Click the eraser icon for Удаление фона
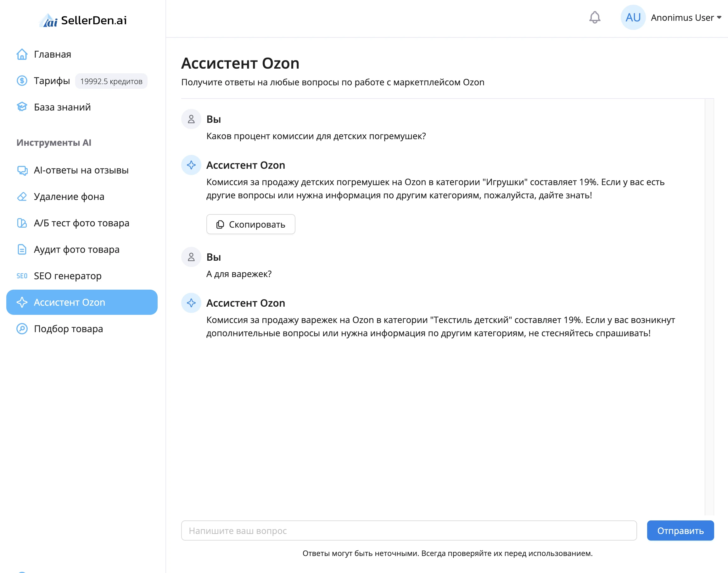728x573 pixels. (x=22, y=196)
